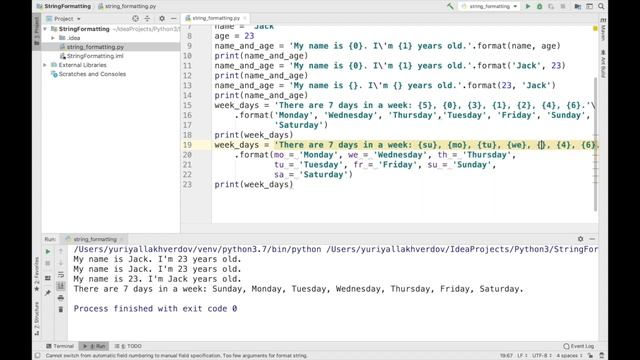Click cursor position 19:67 in status bar

click(x=506, y=356)
